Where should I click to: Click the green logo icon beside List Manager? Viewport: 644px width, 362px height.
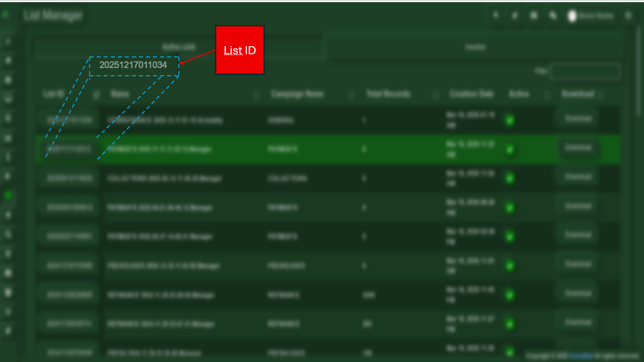point(5,15)
